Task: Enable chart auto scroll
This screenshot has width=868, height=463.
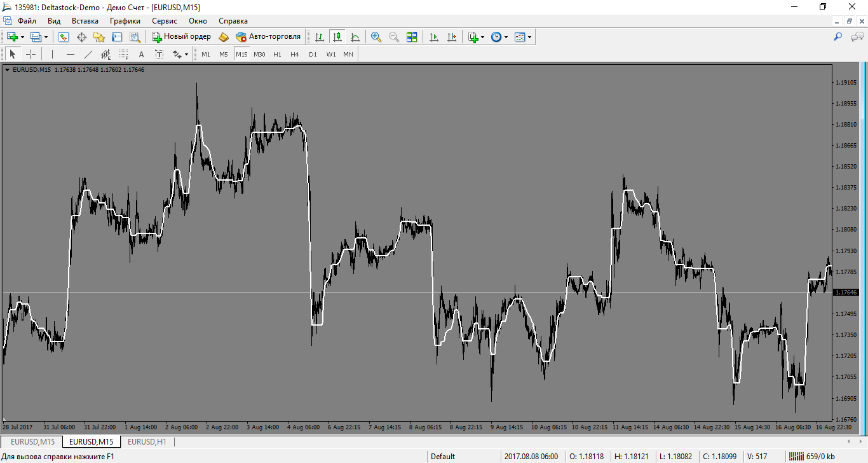Action: click(x=434, y=37)
